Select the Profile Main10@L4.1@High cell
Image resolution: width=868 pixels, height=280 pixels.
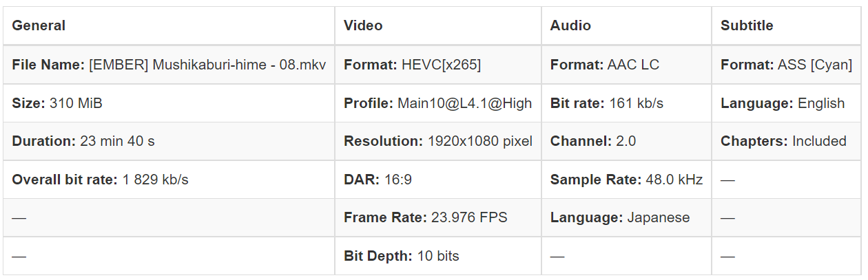pos(437,104)
